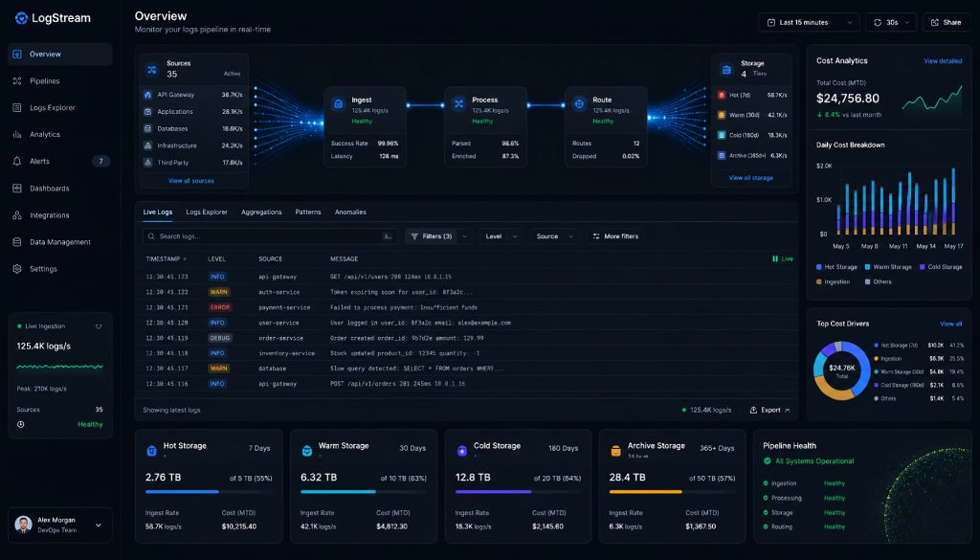Open the Data Management database icon
980x560 pixels.
[x=17, y=242]
